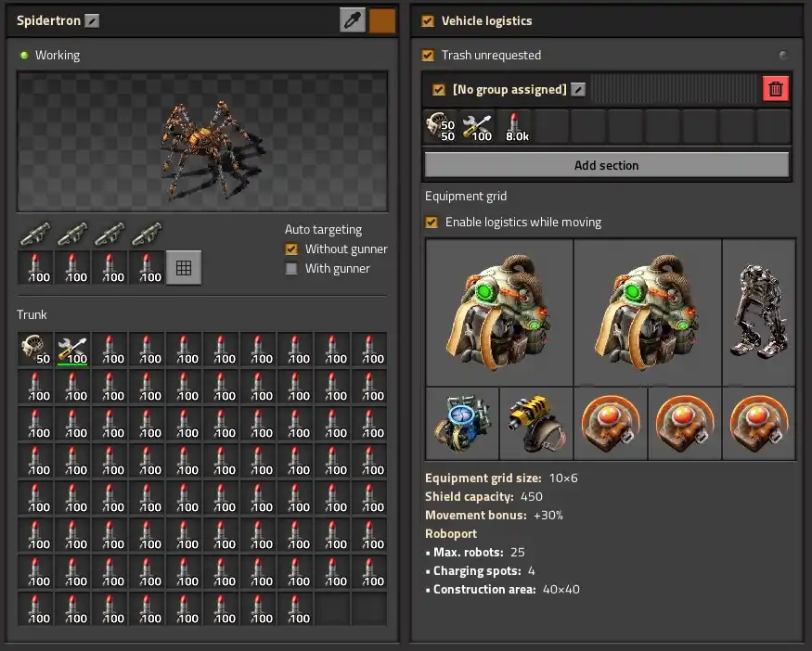This screenshot has width=812, height=651.
Task: Select the second rocket launcher weapon slot
Action: [72, 234]
